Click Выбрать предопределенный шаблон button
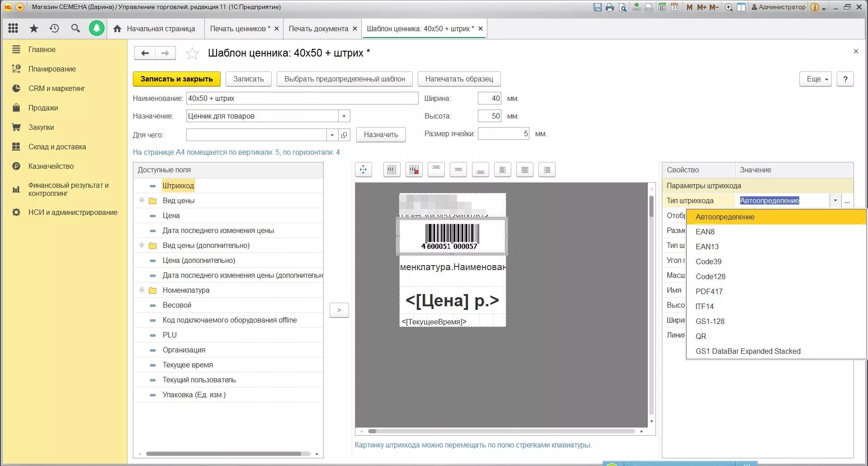 tap(344, 79)
